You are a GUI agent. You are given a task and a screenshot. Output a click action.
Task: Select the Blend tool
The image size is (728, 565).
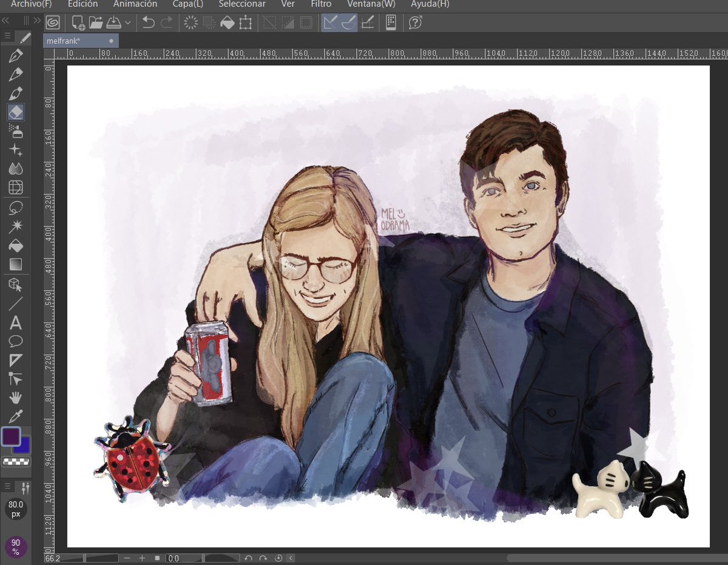(16, 168)
